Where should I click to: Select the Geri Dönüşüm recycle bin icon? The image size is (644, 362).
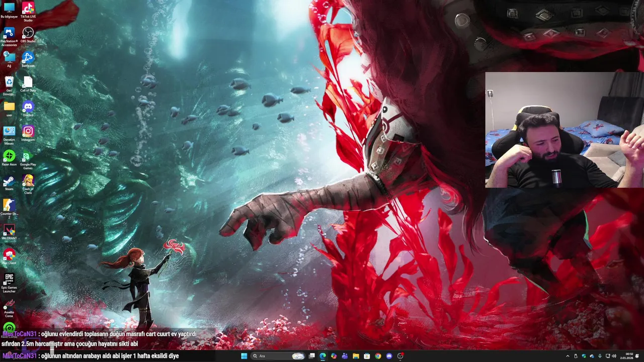(9, 85)
